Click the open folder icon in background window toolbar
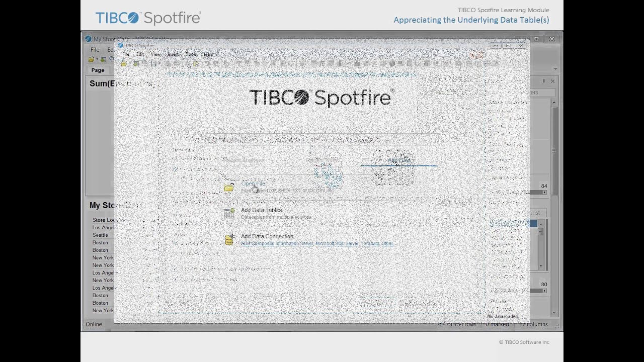Screen dimensions: 644x362 91,59
